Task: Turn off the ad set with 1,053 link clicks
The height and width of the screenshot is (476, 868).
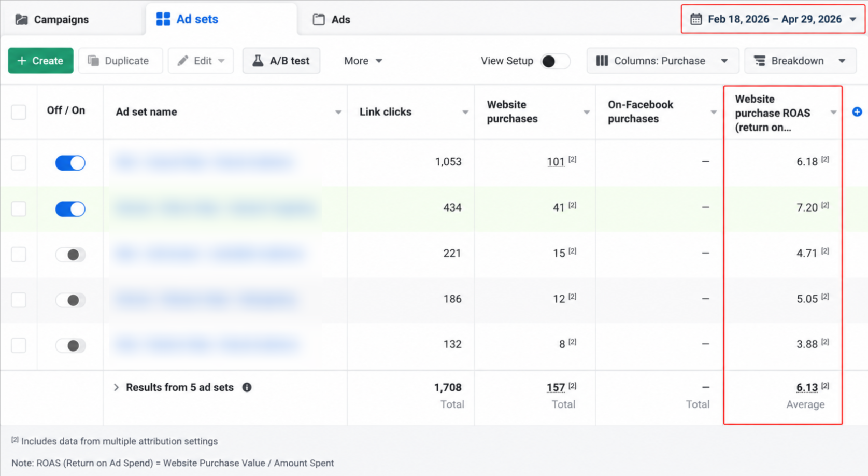Action: tap(70, 163)
